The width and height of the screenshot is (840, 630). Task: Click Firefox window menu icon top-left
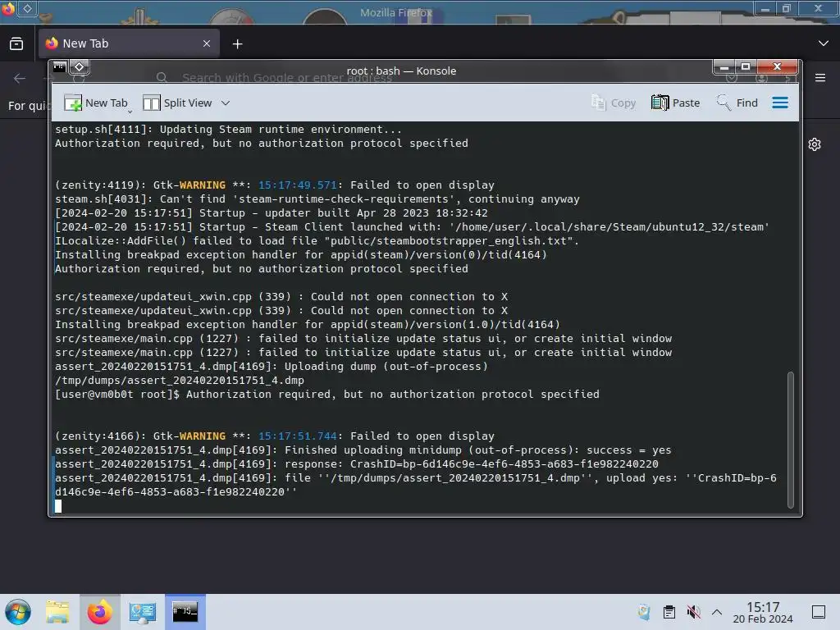click(x=8, y=8)
